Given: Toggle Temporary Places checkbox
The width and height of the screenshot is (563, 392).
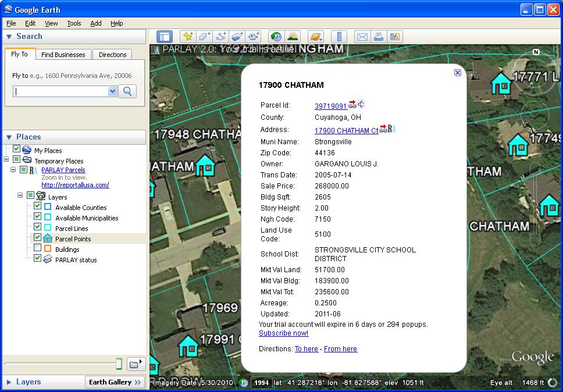Looking at the screenshot, I should point(16,159).
